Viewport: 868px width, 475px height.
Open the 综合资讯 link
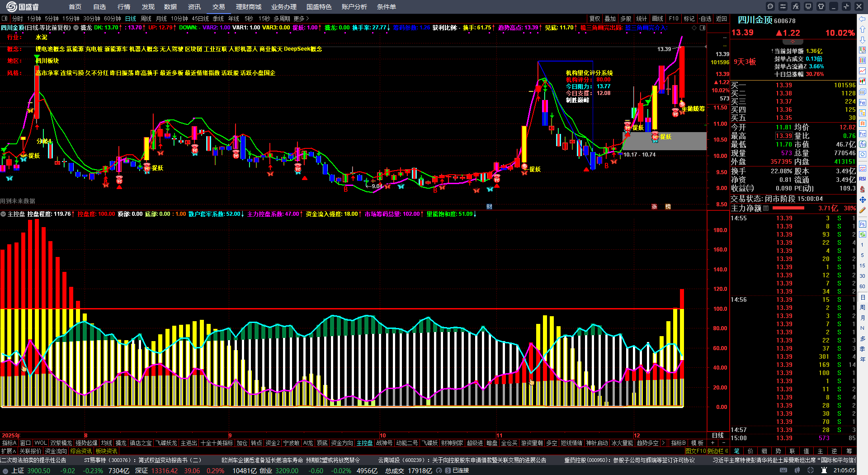pos(81,451)
